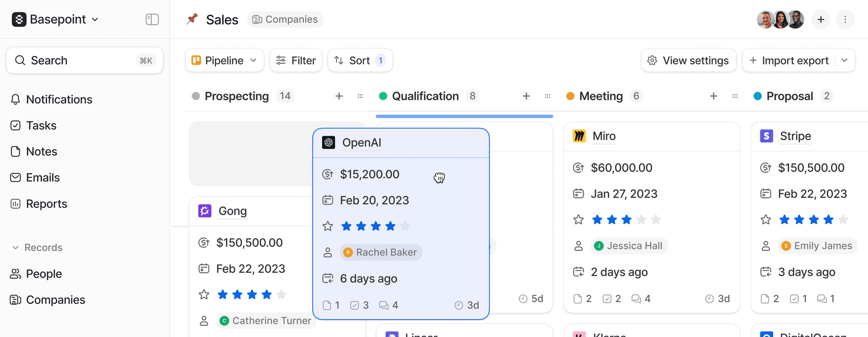Add a card to Qualification column

526,96
